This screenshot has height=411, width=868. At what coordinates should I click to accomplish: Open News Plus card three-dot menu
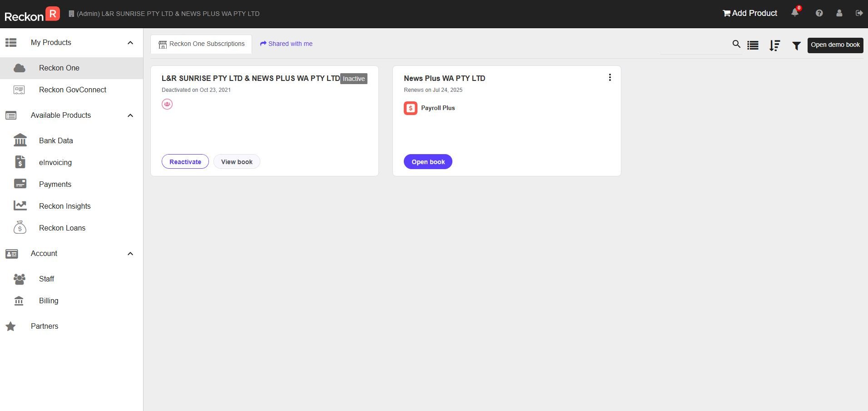click(x=610, y=78)
